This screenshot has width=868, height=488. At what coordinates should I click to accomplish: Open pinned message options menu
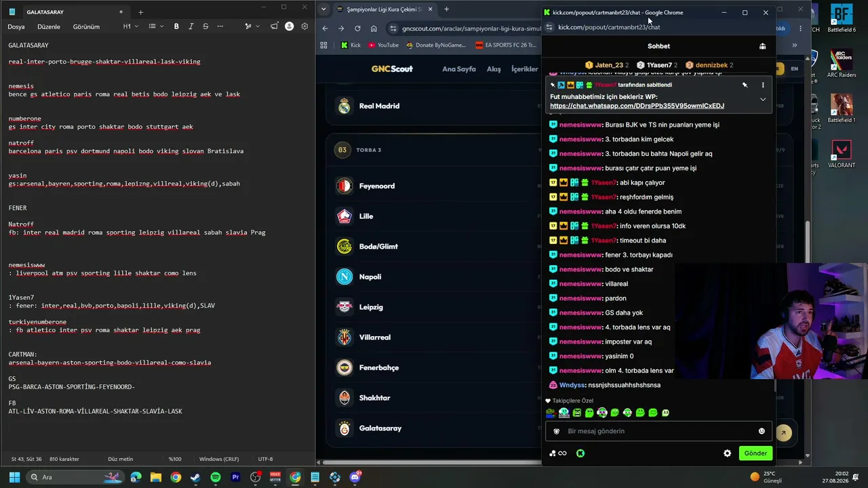tap(763, 85)
